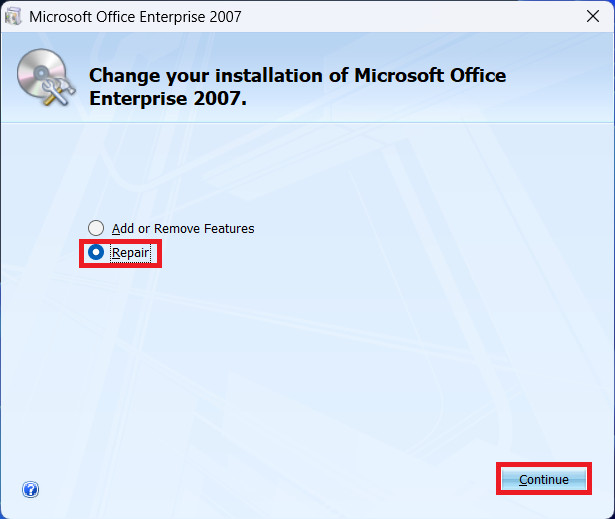Click the "Add or Remove Features" label text
Screen dimensions: 615x519
point(183,228)
